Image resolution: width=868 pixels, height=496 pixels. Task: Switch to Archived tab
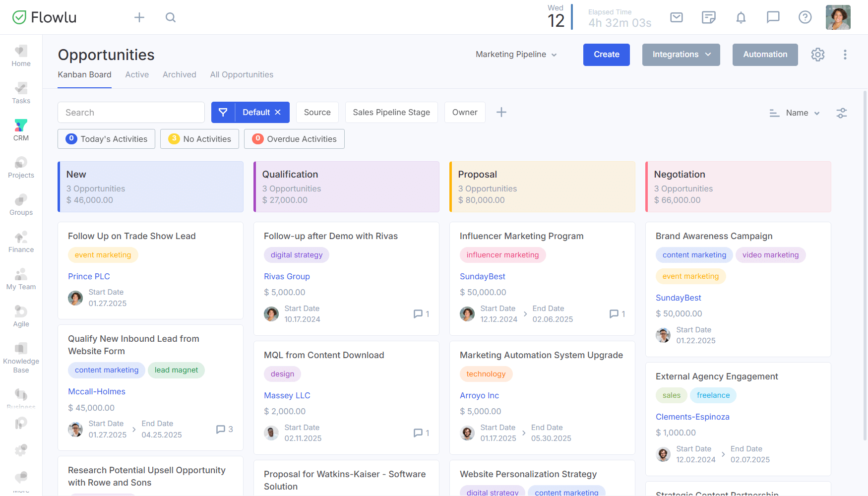pos(180,75)
